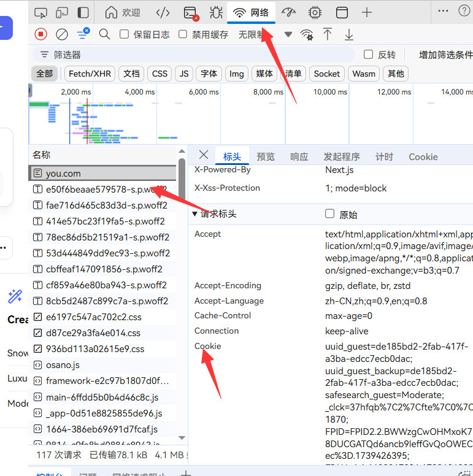Screen dimensions: 473x476
Task: Click the 筛选器 filter input field
Action: (196, 55)
